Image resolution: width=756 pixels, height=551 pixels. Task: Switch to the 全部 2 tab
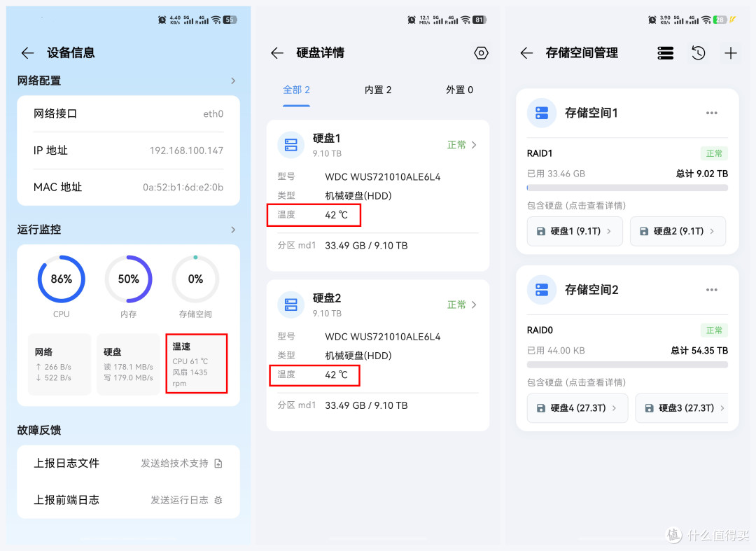[x=296, y=90]
